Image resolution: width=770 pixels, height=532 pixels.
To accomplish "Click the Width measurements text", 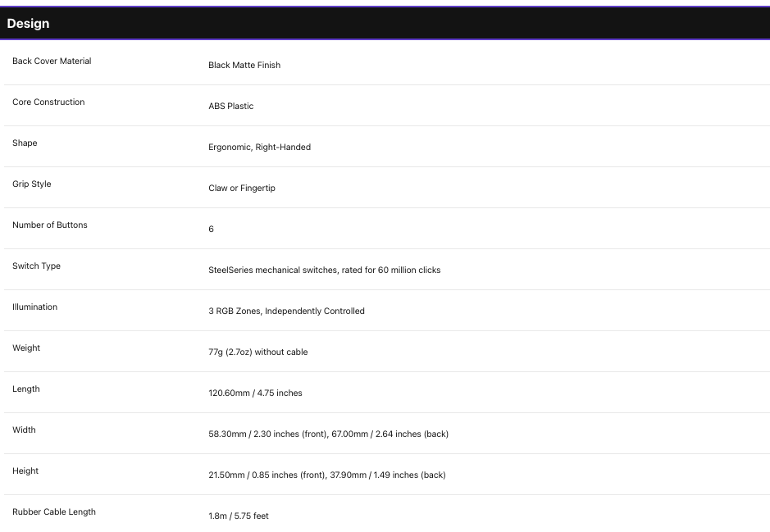I will pos(328,434).
